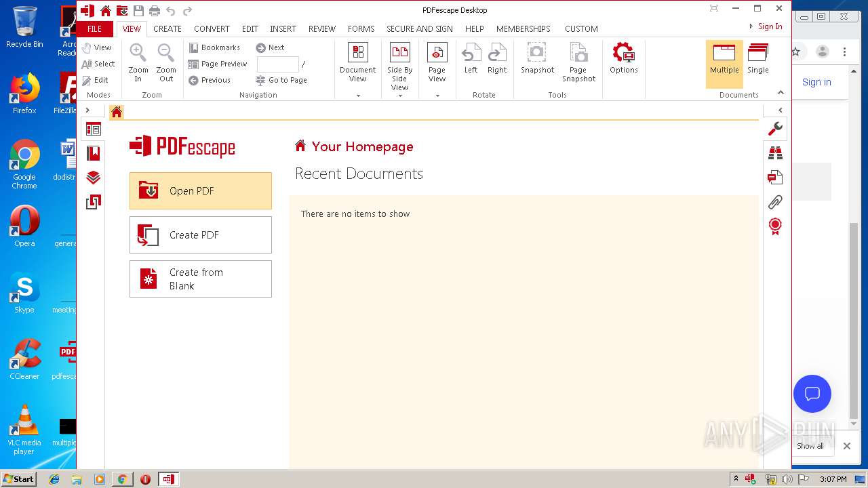Click the home document tab icon
This screenshot has height=488, width=868.
(x=117, y=112)
